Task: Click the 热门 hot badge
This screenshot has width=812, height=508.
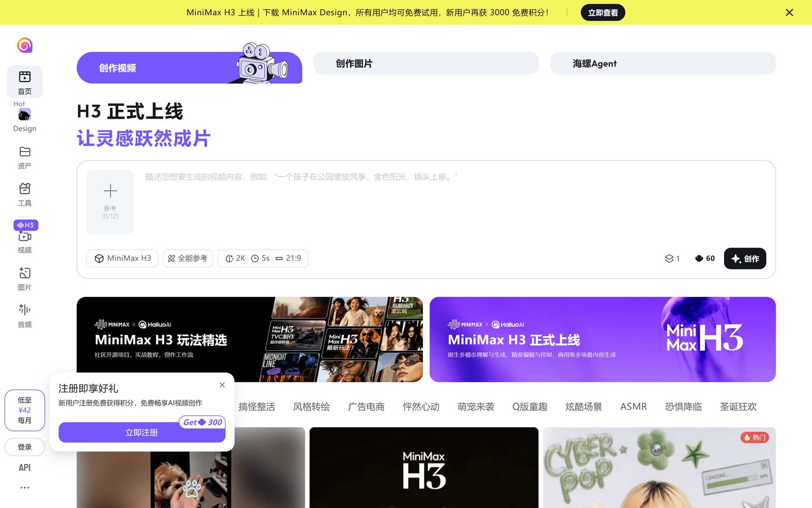Action: [754, 437]
